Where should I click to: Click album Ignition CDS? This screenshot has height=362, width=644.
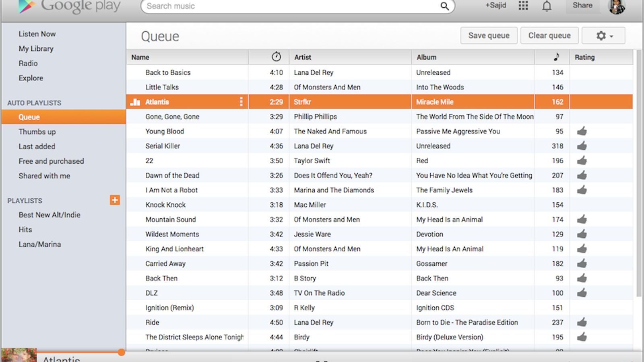[x=435, y=308]
